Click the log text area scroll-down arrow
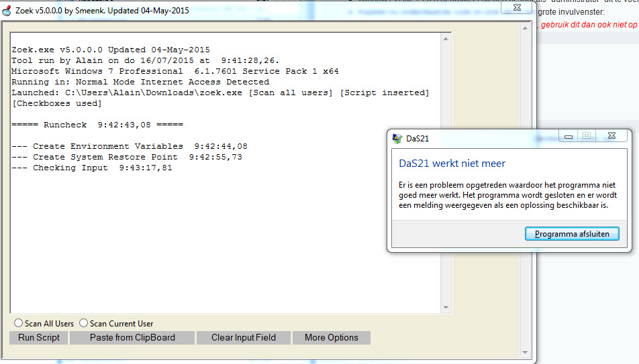639x364 pixels. pyautogui.click(x=446, y=308)
